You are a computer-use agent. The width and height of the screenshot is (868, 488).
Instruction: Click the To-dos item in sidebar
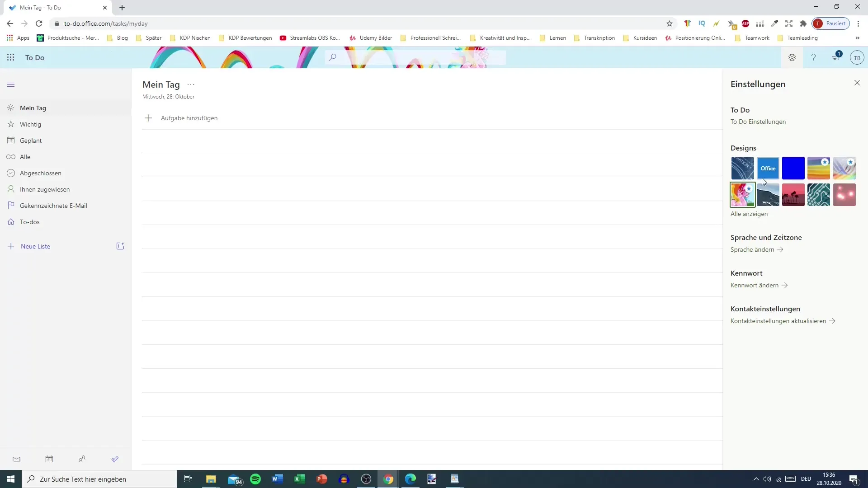(x=29, y=222)
